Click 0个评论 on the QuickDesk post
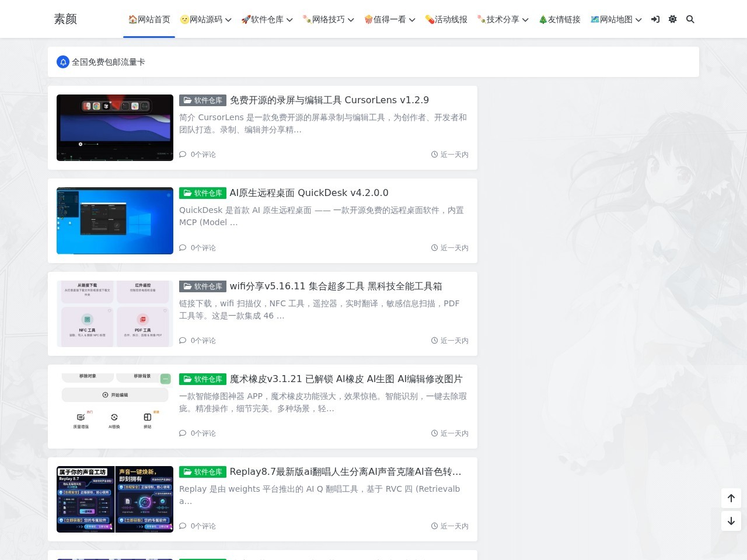 click(x=203, y=248)
